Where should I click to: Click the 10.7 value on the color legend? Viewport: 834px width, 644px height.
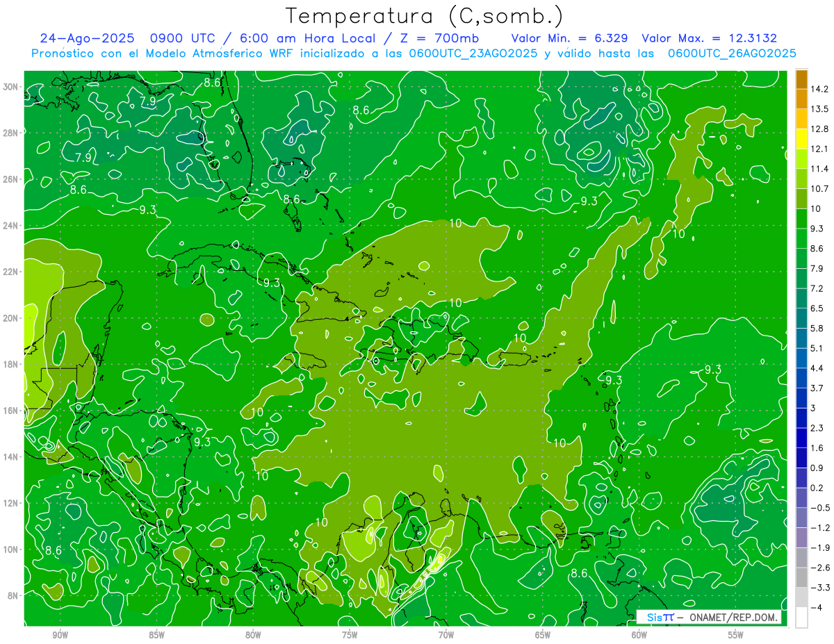[819, 189]
